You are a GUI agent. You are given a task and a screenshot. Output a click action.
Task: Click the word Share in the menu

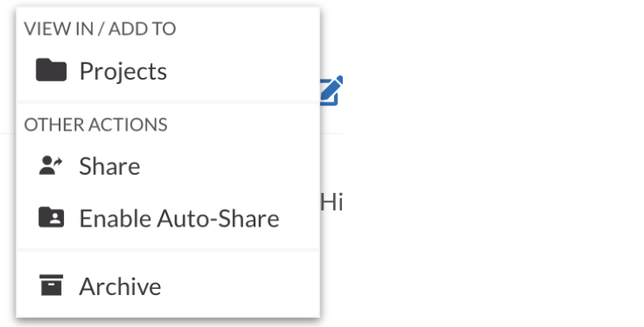click(110, 166)
